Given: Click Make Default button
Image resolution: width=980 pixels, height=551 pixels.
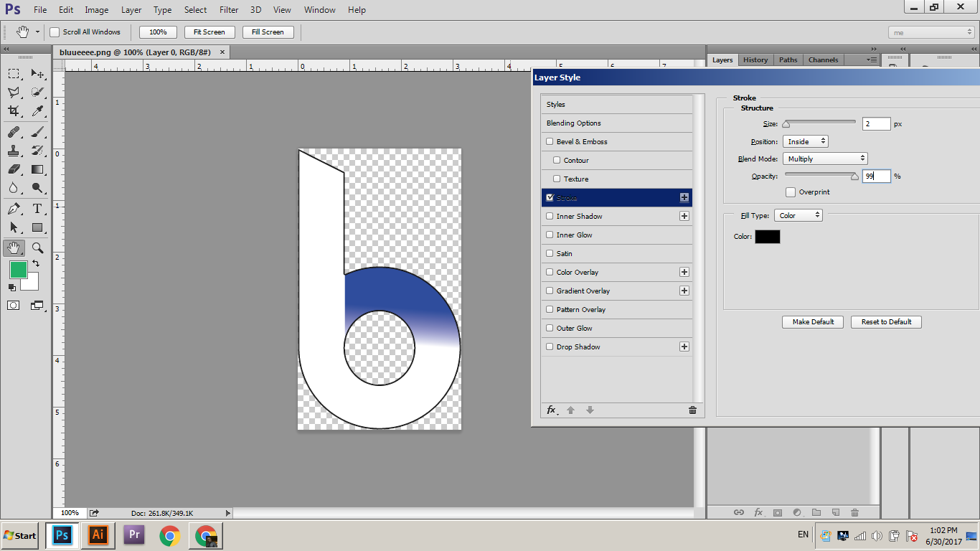Looking at the screenshot, I should coord(813,322).
